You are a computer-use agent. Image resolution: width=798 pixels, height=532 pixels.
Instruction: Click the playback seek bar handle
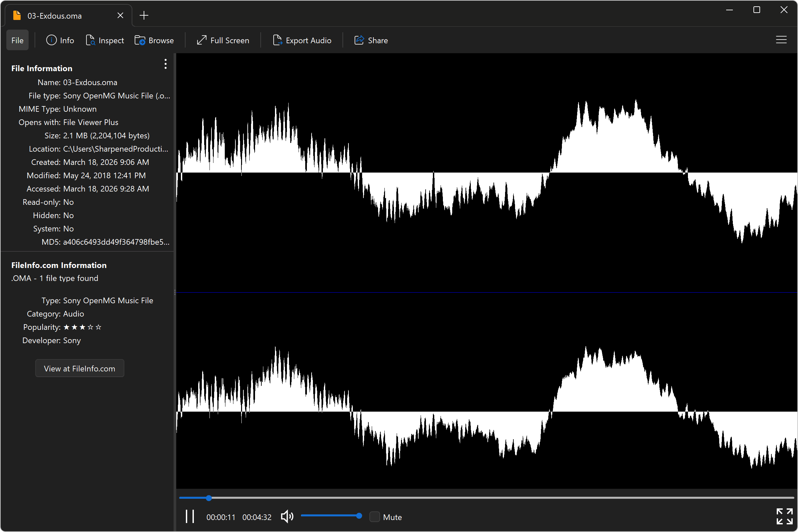tap(209, 498)
